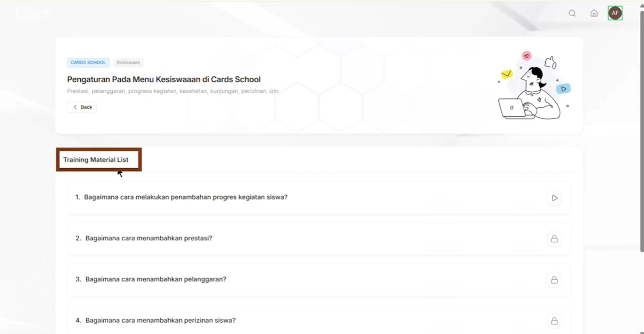The image size is (644, 334).
Task: Open lesson 3 menambahkan pelanggaran
Action: point(319,280)
